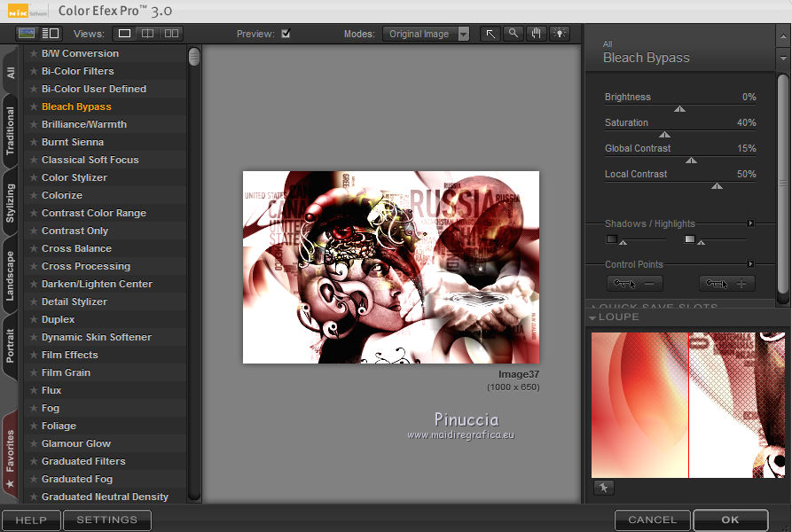This screenshot has height=532, width=792.
Task: Click the Saturation slider handle
Action: pos(664,135)
